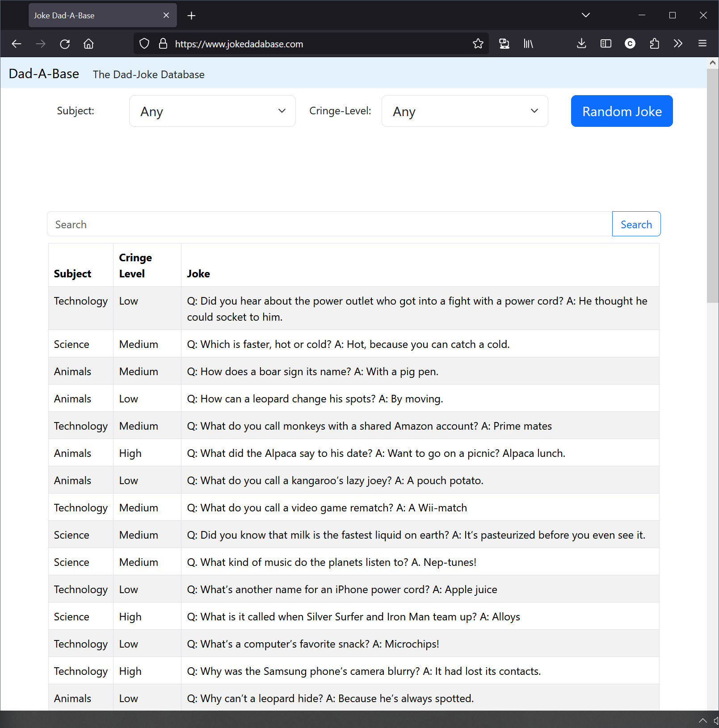Show tracking protection shield info
Viewport: 719px width, 728px height.
point(144,44)
